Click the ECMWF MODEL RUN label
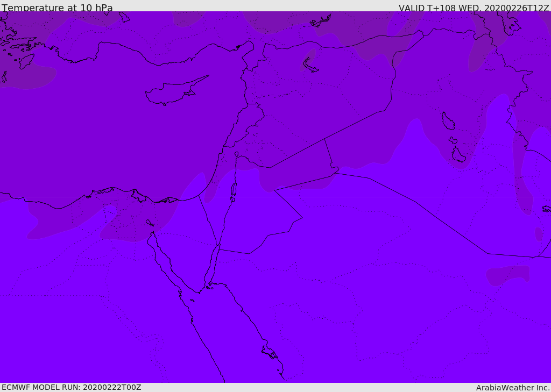 (71, 387)
